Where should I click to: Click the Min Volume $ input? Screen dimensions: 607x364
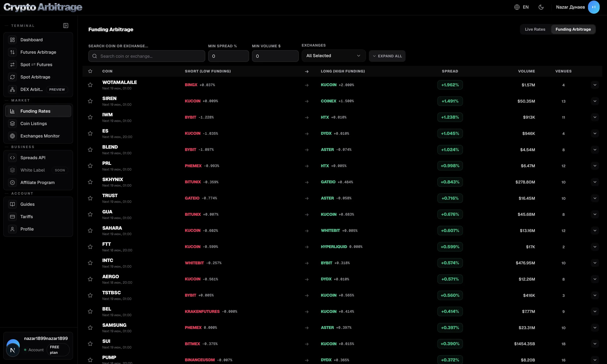tap(275, 56)
